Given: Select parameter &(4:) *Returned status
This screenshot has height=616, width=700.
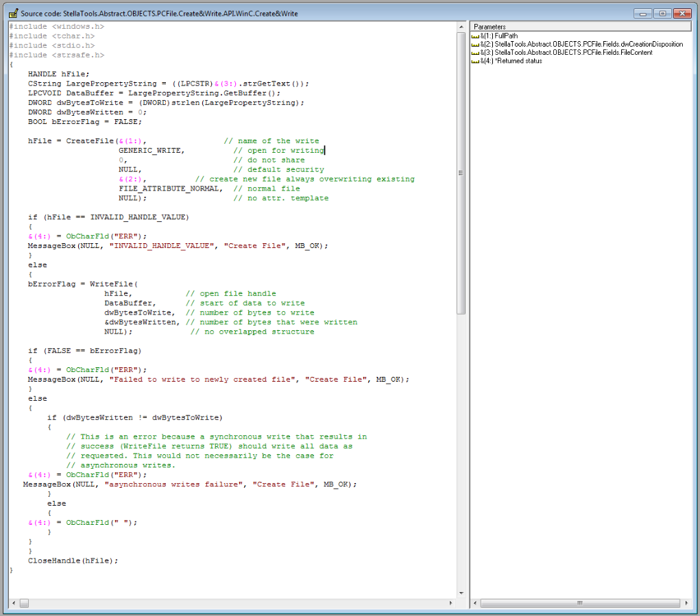Looking at the screenshot, I should [511, 61].
